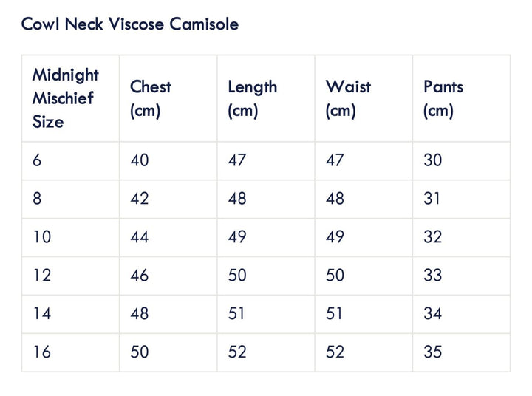The width and height of the screenshot is (532, 396).
Task: Click the 'Waist (cm)' column header
Action: pos(348,98)
